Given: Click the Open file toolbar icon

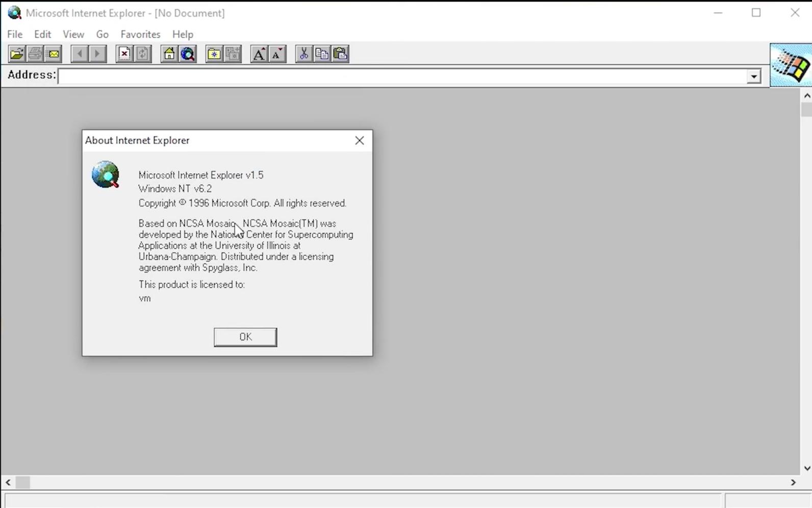Looking at the screenshot, I should coord(16,54).
